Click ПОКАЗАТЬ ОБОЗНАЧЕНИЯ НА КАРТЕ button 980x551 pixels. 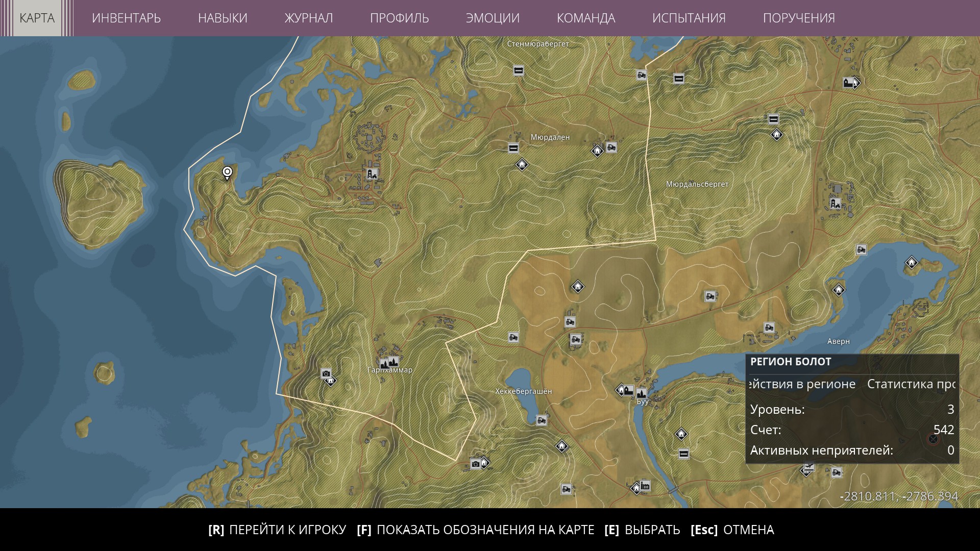(476, 530)
